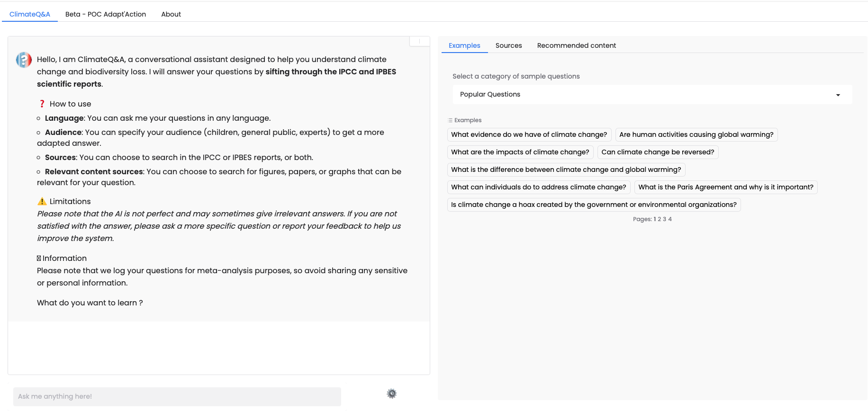Image resolution: width=868 pixels, height=411 pixels.
Task: Ask "What evidence do we have of climate change?"
Action: 529,134
